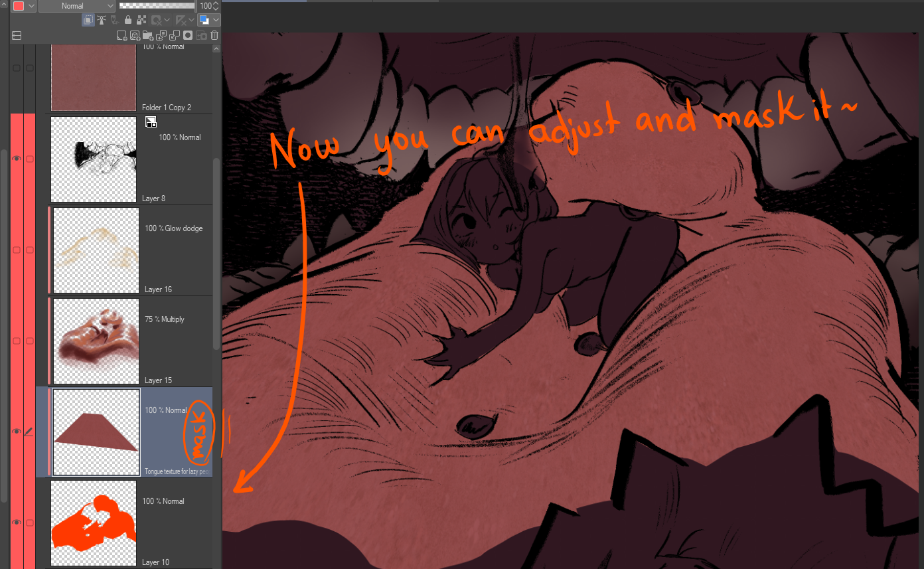Click the "Layer 10" name label
This screenshot has height=569, width=924.
pos(156,562)
